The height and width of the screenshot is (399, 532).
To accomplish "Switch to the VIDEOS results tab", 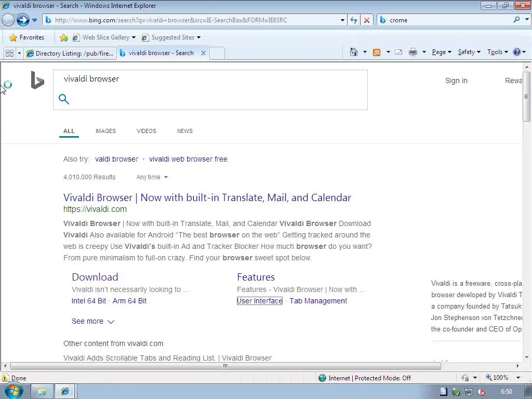I will 146,131.
